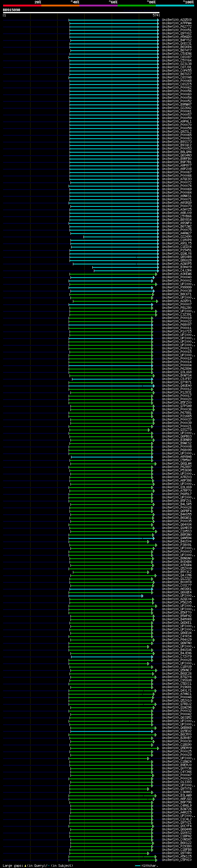197x868 pixels.
Task: Select hit label UniRef100_Q8GU28
Action: 177,260
